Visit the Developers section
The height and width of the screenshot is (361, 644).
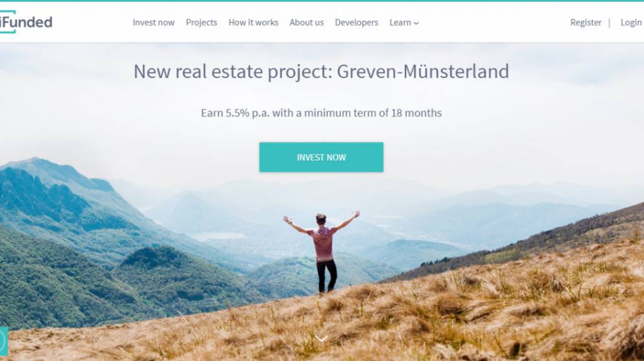(356, 23)
